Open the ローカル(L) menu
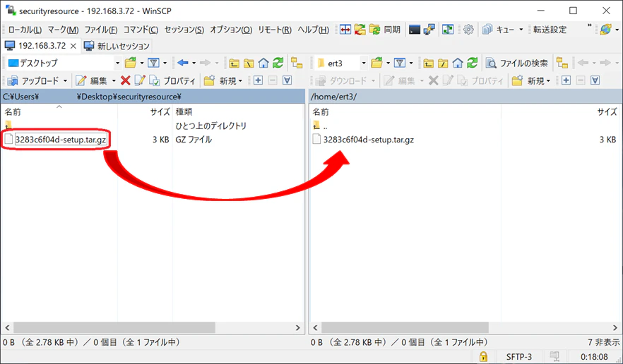The height and width of the screenshot is (364, 623). (x=25, y=30)
